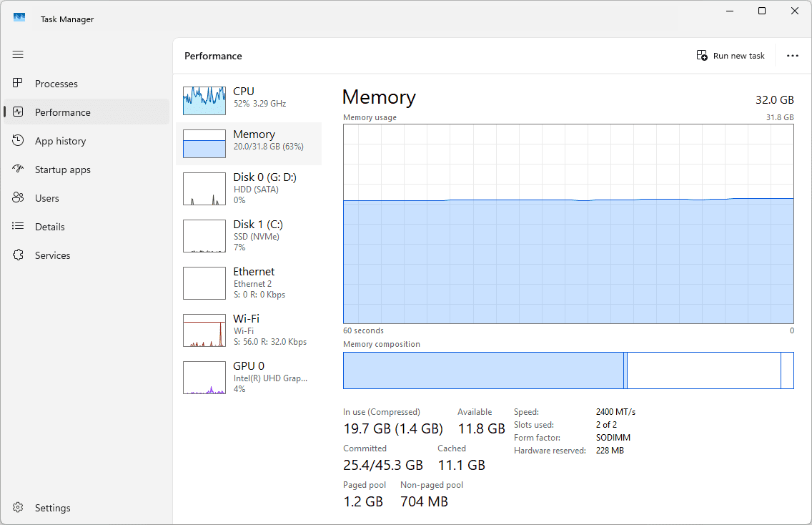Open the three-dot more options menu
This screenshot has width=812, height=525.
(792, 56)
